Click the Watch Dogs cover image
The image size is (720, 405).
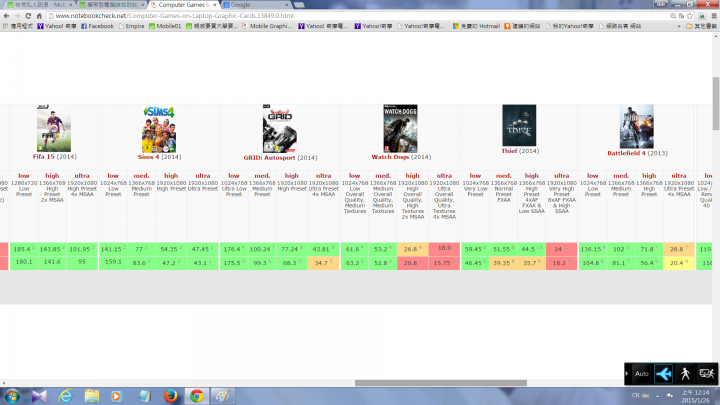click(x=400, y=129)
